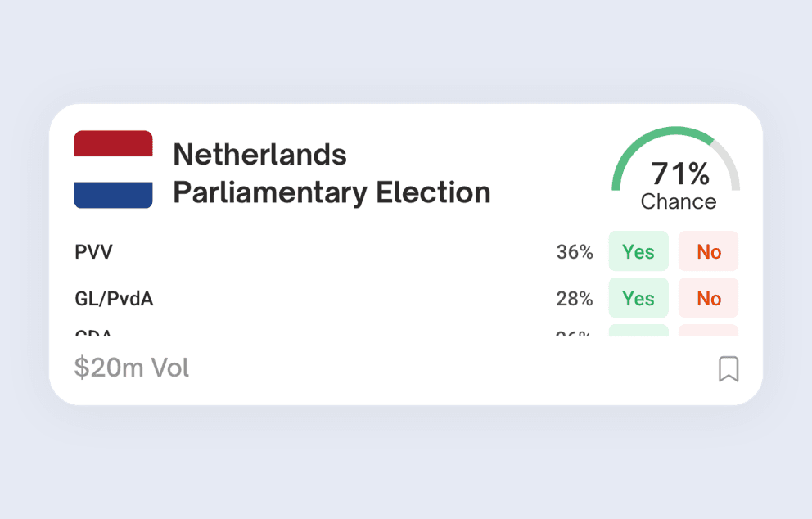Click the 71% value in the gauge

point(680,174)
